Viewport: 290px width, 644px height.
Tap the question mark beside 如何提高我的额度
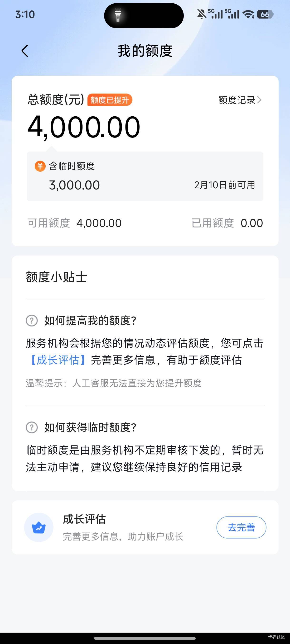point(32,321)
